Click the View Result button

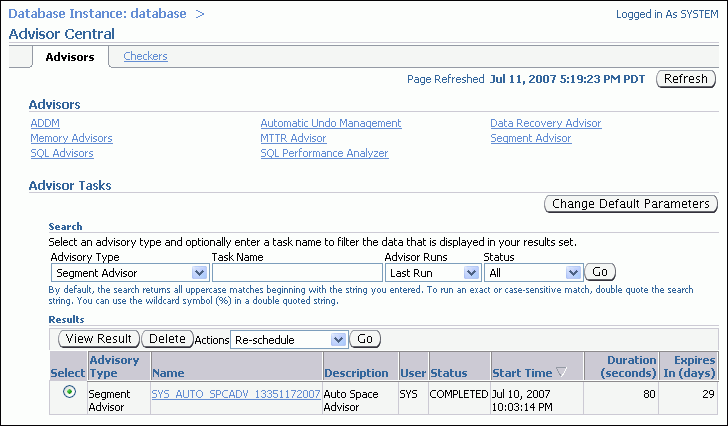[99, 339]
